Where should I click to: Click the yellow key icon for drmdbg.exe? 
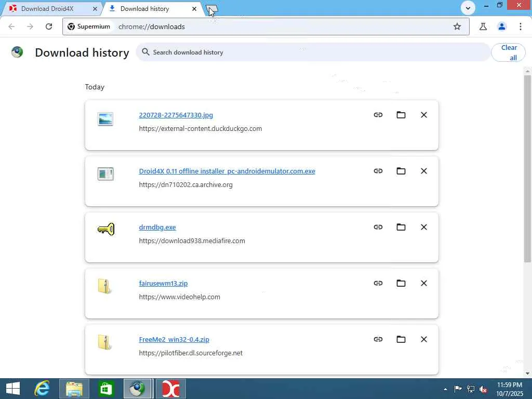(106, 229)
